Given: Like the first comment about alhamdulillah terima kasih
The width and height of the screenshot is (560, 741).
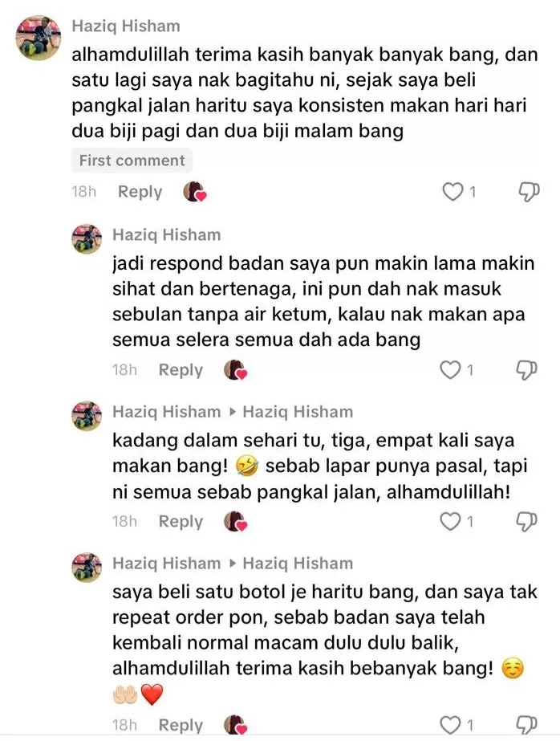Looking at the screenshot, I should [452, 191].
